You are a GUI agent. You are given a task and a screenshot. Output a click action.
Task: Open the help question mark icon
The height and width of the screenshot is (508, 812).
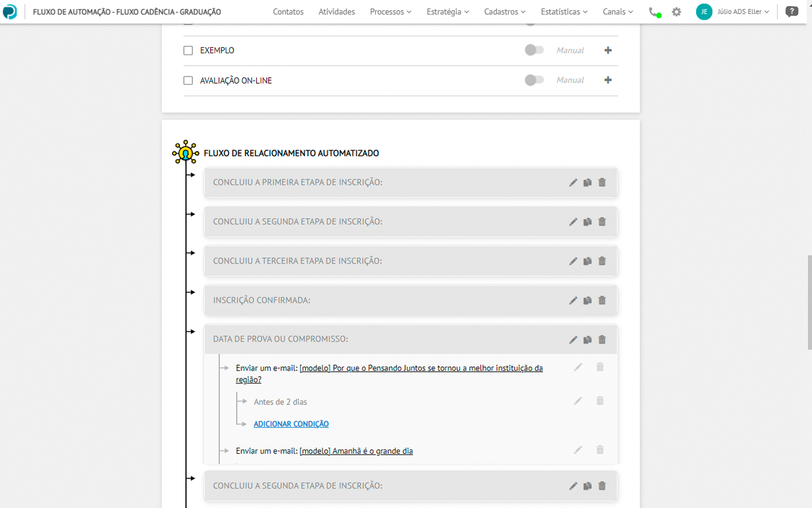tap(792, 12)
